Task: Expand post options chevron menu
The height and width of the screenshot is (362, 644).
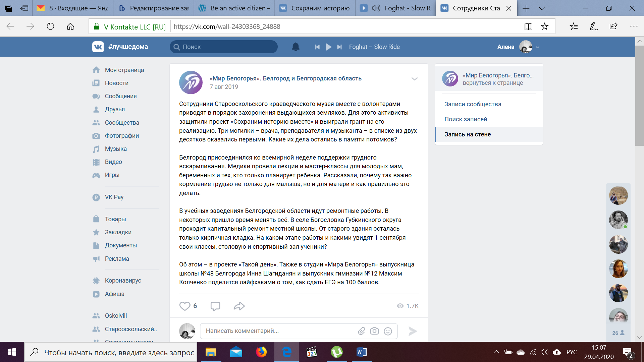Action: tap(415, 79)
